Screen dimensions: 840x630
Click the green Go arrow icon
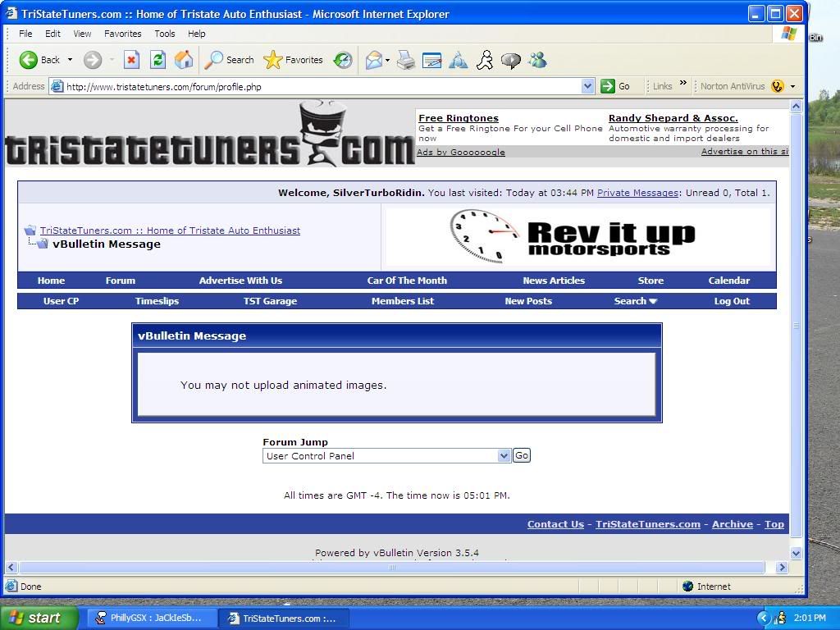click(608, 85)
